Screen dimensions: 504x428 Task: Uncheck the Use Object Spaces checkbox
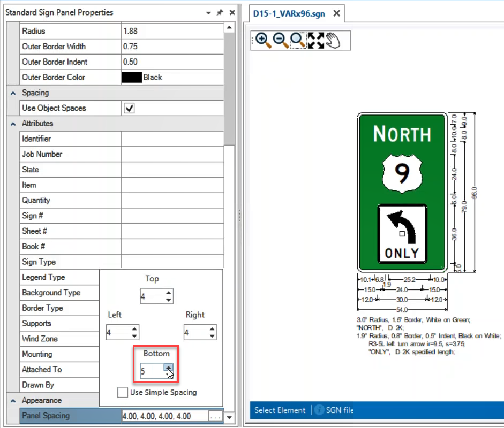coord(129,108)
